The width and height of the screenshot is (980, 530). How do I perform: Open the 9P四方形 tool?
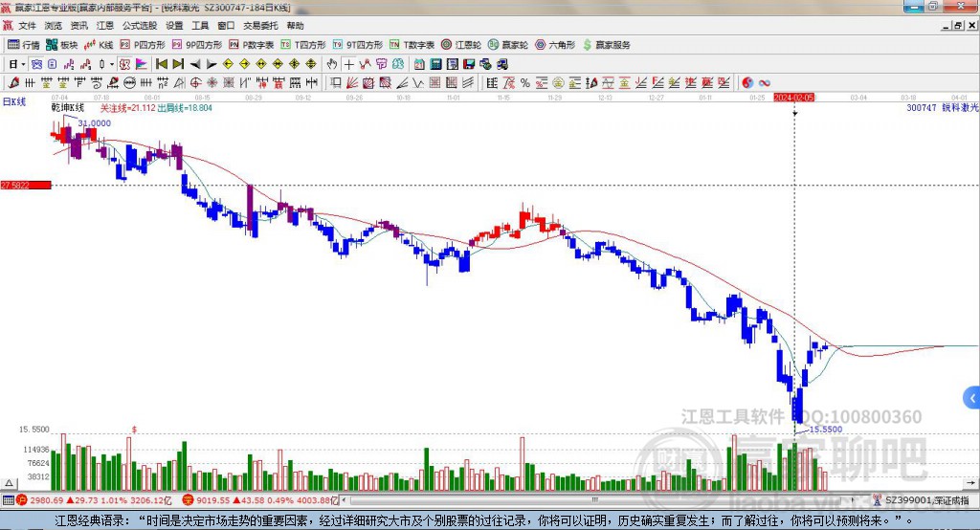[x=197, y=45]
